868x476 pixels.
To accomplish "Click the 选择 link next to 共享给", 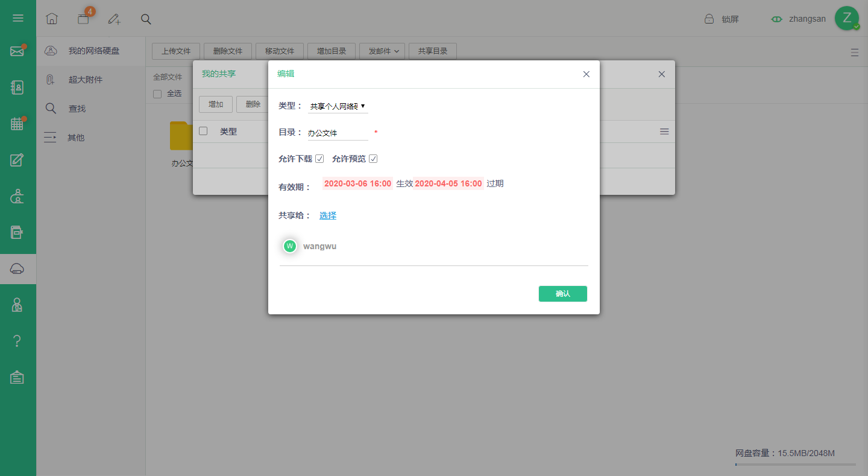I will coord(328,215).
